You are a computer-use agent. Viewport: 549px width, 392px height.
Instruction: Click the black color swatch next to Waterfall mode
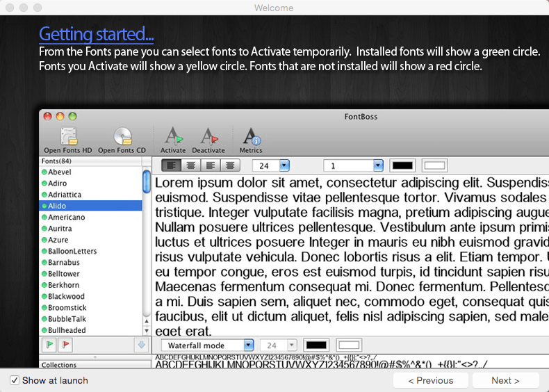pyautogui.click(x=316, y=345)
